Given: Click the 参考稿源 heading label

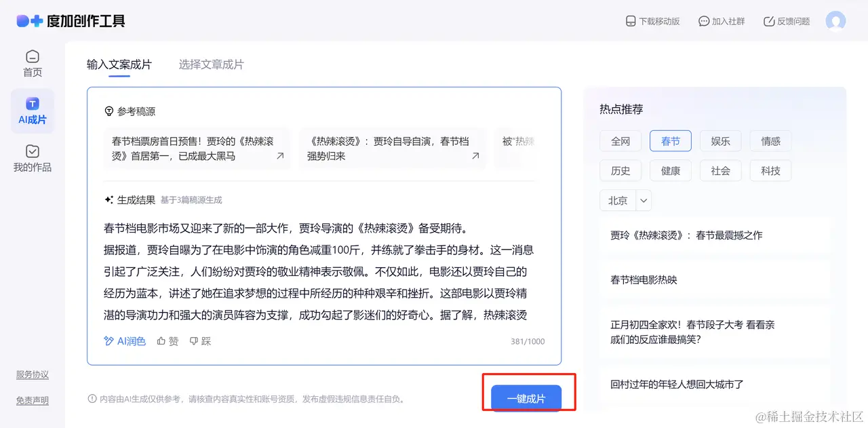Looking at the screenshot, I should pos(136,111).
